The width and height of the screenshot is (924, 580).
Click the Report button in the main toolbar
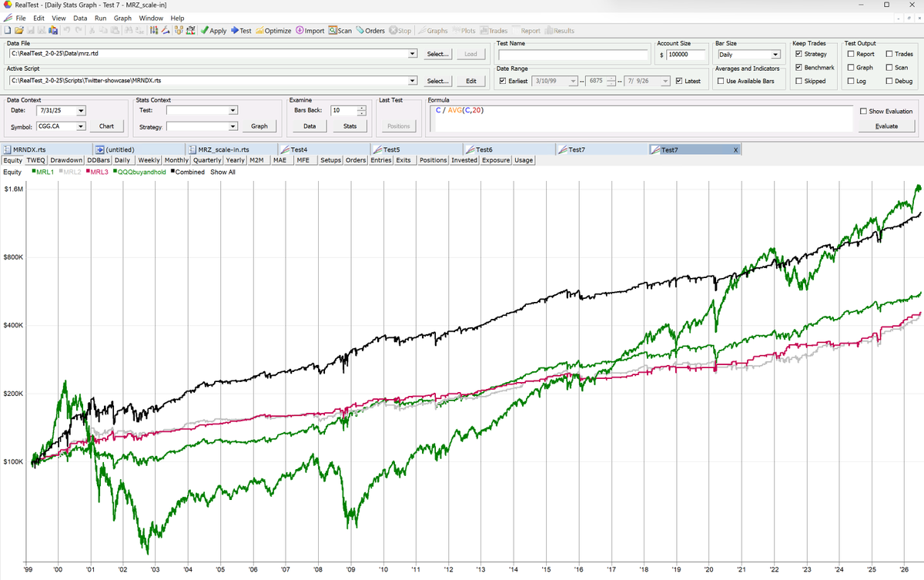526,31
